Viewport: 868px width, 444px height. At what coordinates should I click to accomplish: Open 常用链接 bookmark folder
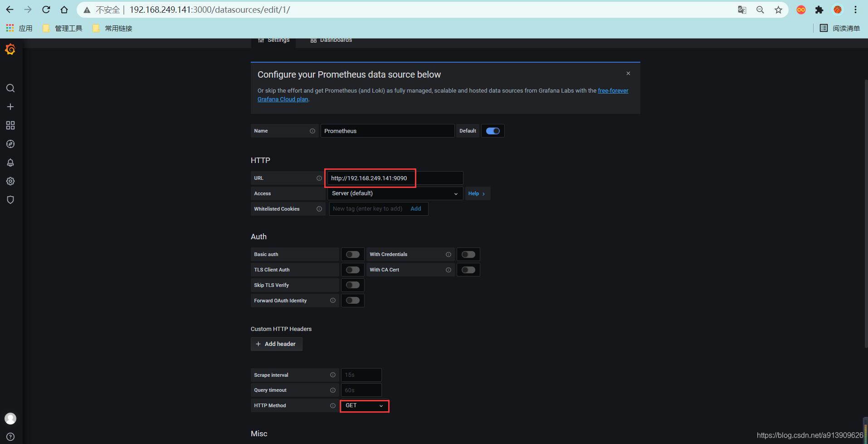pyautogui.click(x=112, y=28)
